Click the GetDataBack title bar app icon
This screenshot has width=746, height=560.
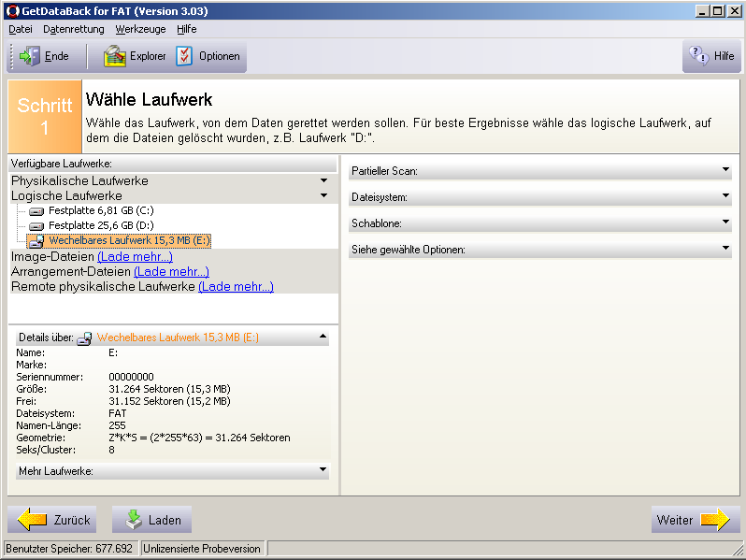tap(13, 11)
